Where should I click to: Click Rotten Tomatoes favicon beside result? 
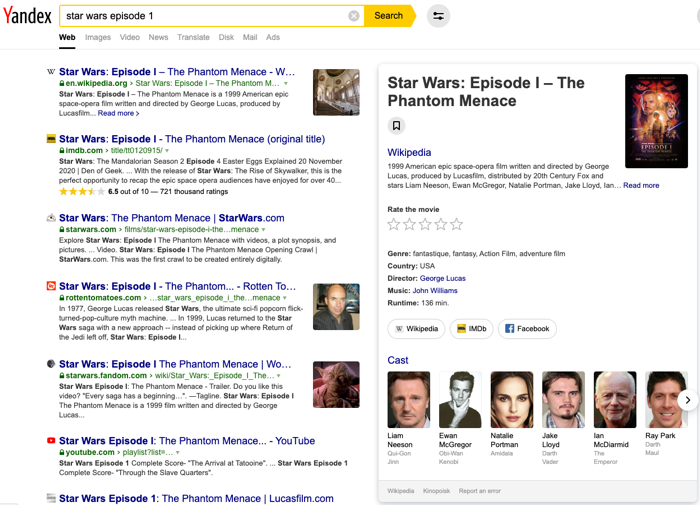click(51, 286)
